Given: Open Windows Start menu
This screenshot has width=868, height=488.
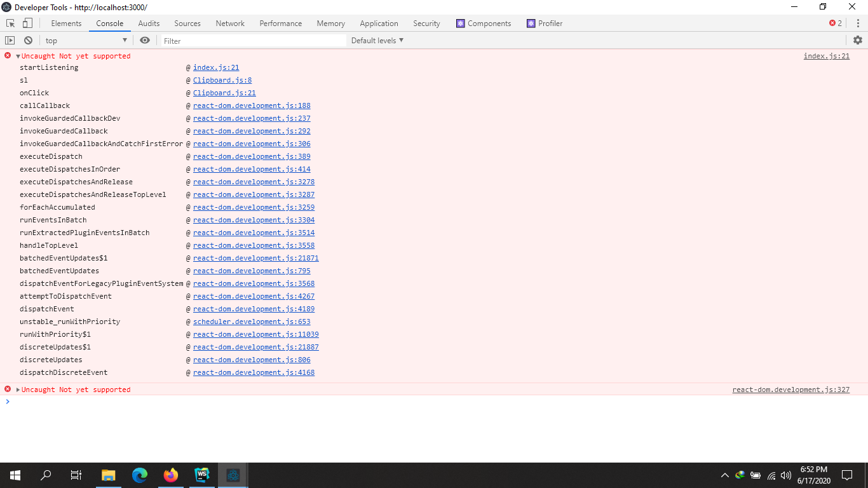Looking at the screenshot, I should 15,475.
